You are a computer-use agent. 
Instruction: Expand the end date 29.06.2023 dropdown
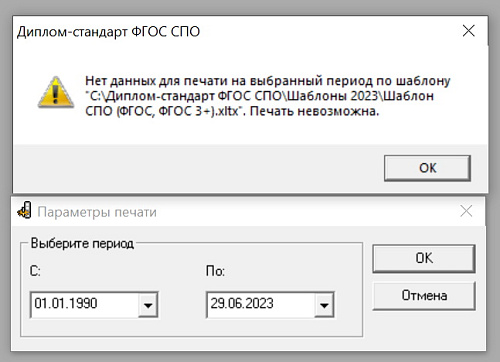[324, 305]
